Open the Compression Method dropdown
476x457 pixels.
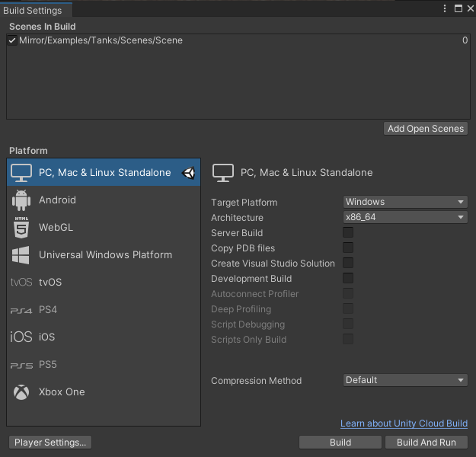(x=404, y=380)
